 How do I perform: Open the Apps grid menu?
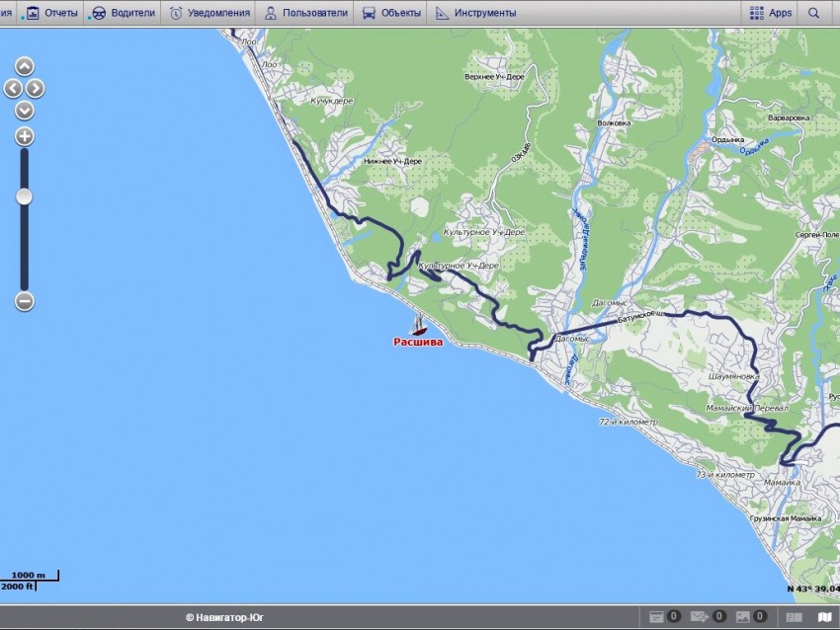click(771, 13)
